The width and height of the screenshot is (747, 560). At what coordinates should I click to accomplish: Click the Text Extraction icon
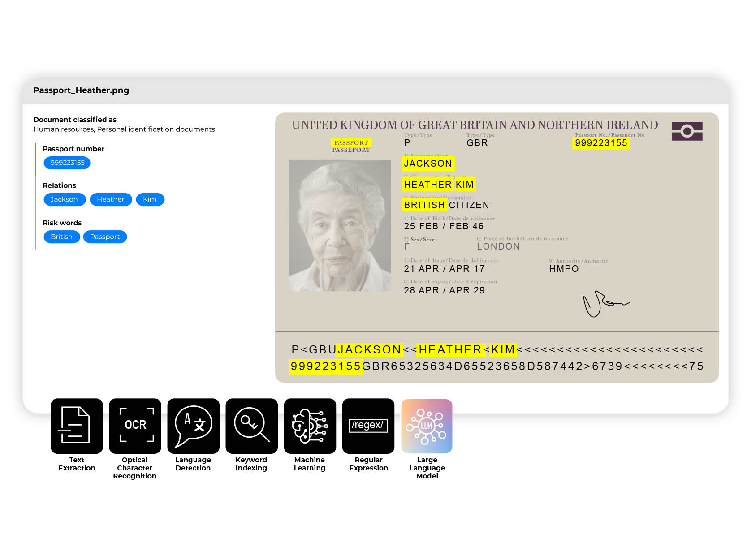[x=77, y=426]
